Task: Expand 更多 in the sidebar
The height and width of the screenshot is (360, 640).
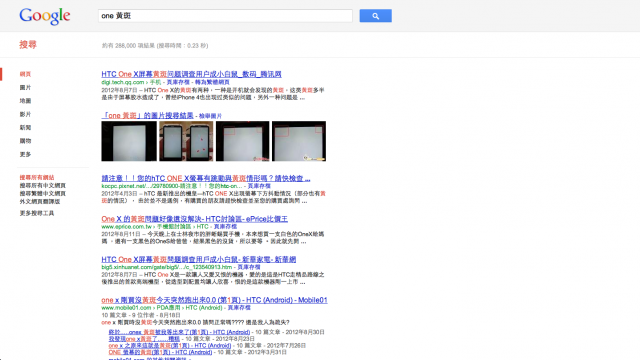Action: tap(25, 154)
